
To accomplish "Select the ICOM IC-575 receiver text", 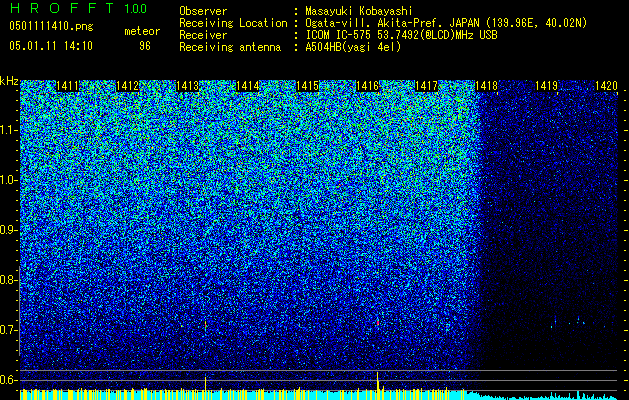I will point(401,35).
